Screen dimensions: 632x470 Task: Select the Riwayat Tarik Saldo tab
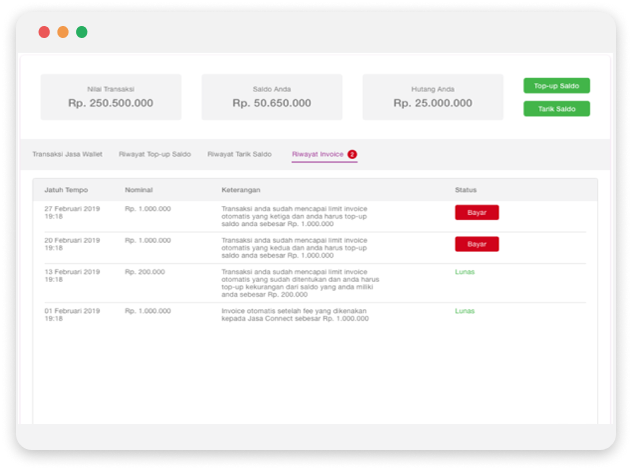coord(239,154)
